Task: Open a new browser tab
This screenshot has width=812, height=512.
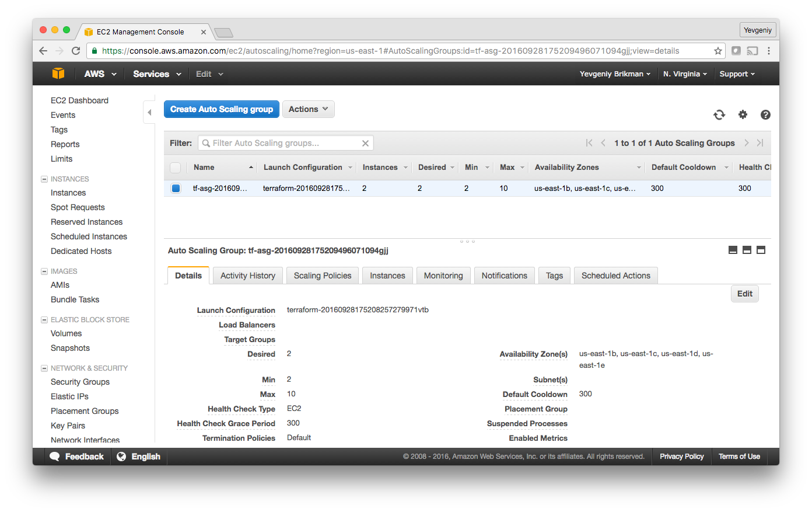Action: coord(223,32)
